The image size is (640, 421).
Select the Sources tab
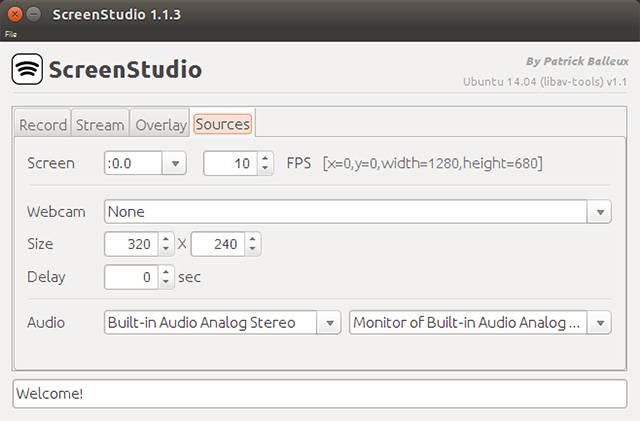[222, 124]
